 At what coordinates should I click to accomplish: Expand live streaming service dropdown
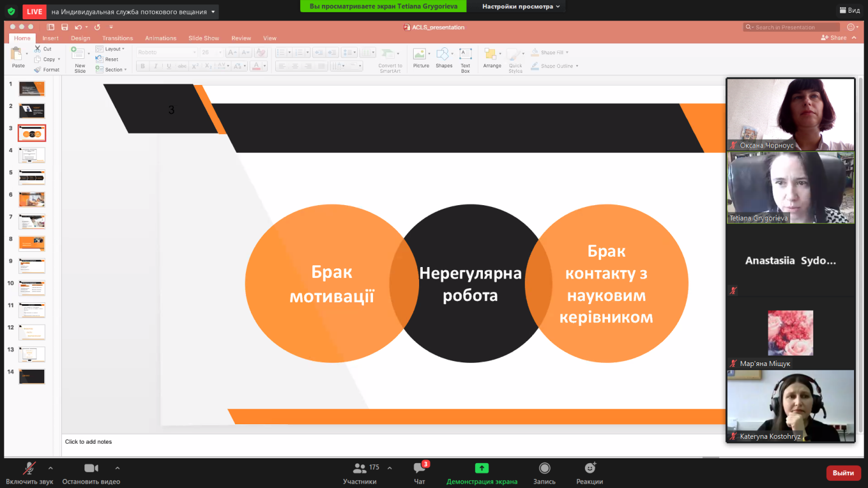213,12
